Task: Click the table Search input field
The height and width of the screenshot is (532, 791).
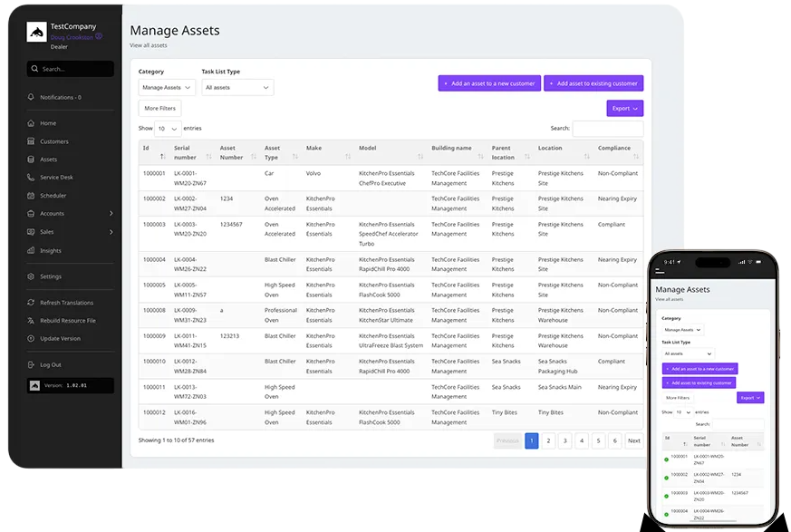Action: [608, 128]
